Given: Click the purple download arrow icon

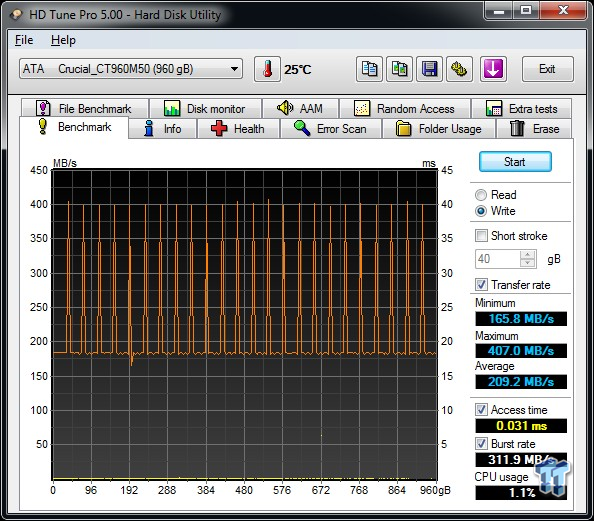Looking at the screenshot, I should click(x=493, y=69).
